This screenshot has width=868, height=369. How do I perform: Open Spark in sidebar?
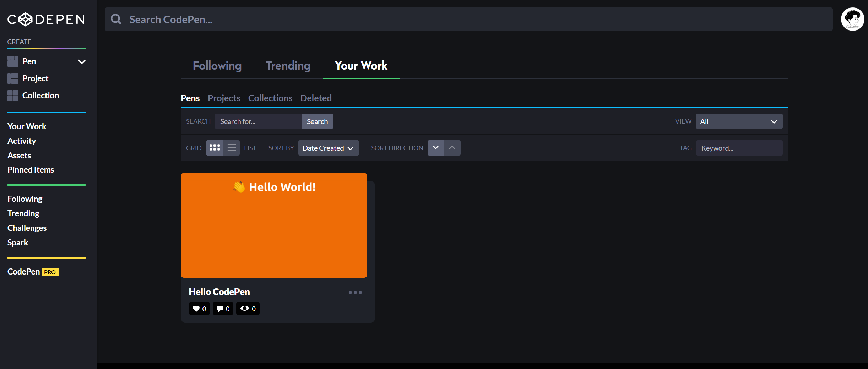tap(18, 243)
